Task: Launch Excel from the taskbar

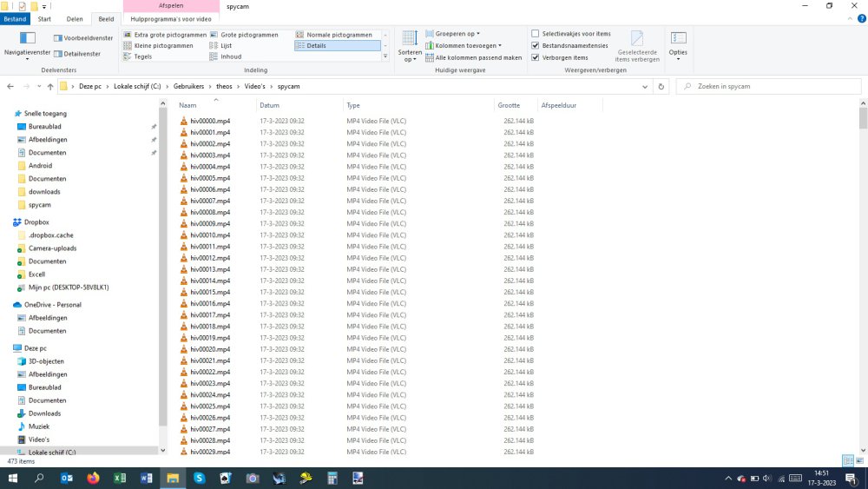Action: 120,479
